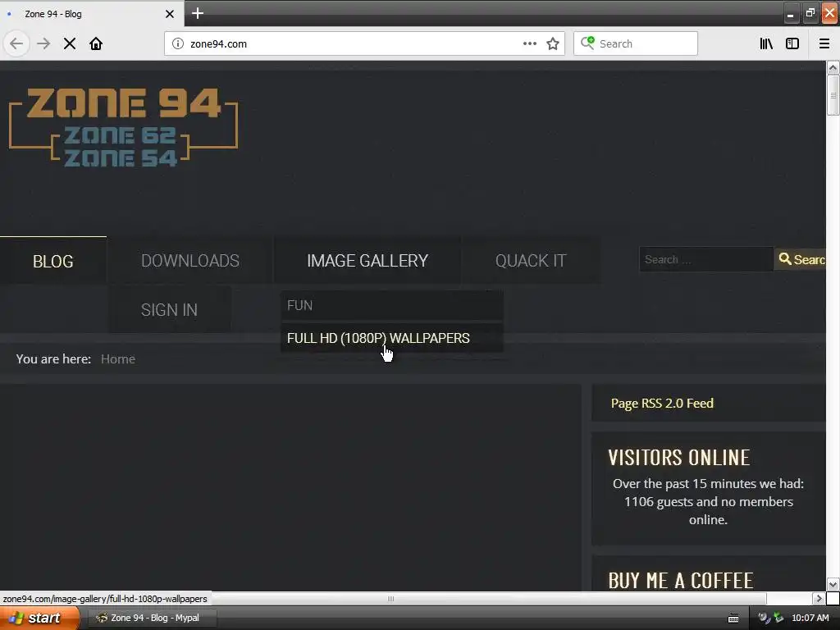The width and height of the screenshot is (840, 630).
Task: Click the horizontal scrollbar right arrow
Action: [x=819, y=598]
